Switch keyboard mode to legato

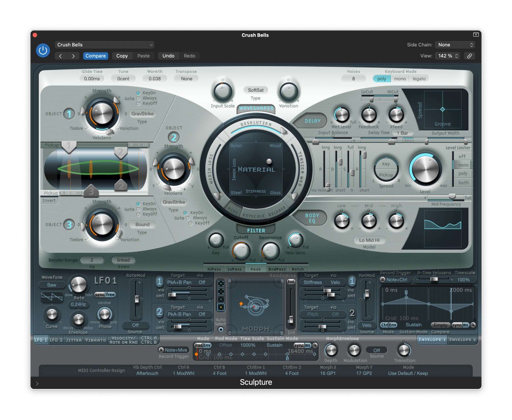point(419,79)
